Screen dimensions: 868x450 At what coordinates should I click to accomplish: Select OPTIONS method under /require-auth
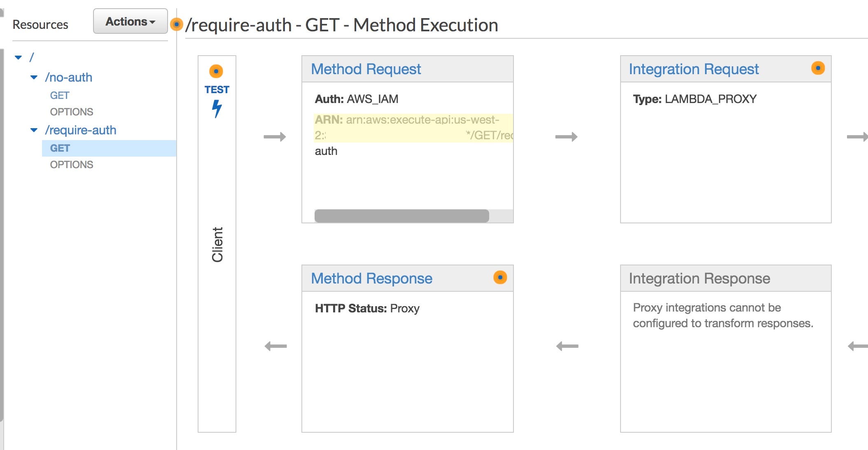tap(72, 164)
